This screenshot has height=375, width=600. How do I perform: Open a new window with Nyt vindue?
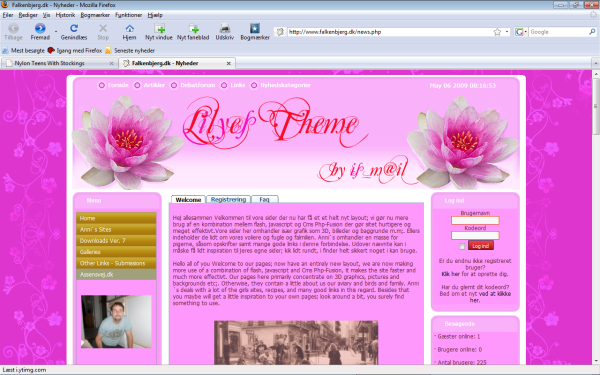(x=159, y=28)
